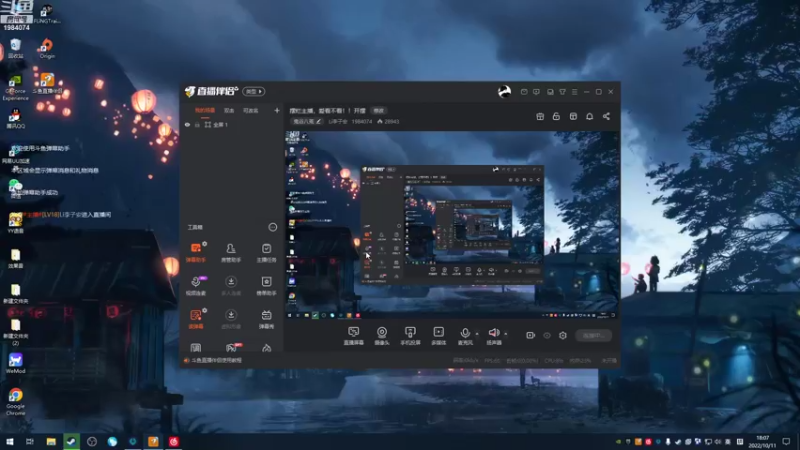Open Steam from the taskbar
The width and height of the screenshot is (800, 450).
(71, 441)
